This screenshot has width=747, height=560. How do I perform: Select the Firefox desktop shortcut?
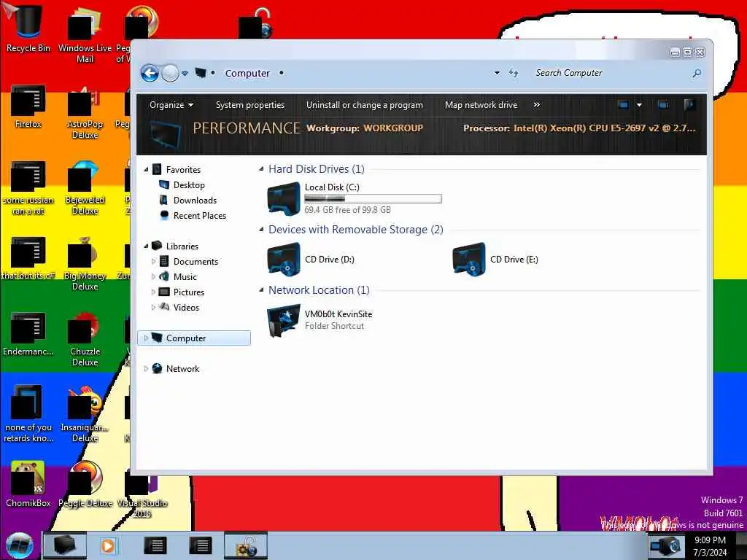pyautogui.click(x=28, y=106)
